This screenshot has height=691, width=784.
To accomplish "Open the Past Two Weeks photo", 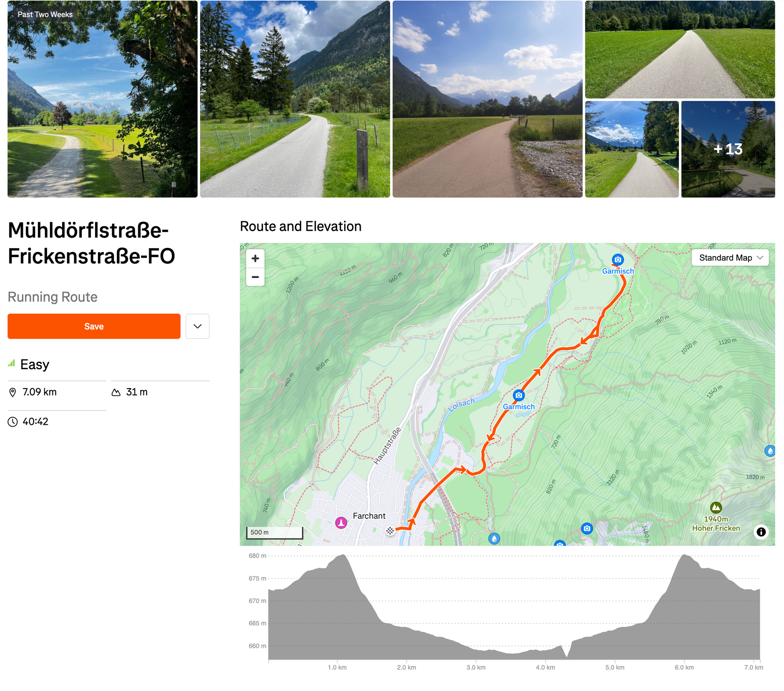I will (x=102, y=99).
